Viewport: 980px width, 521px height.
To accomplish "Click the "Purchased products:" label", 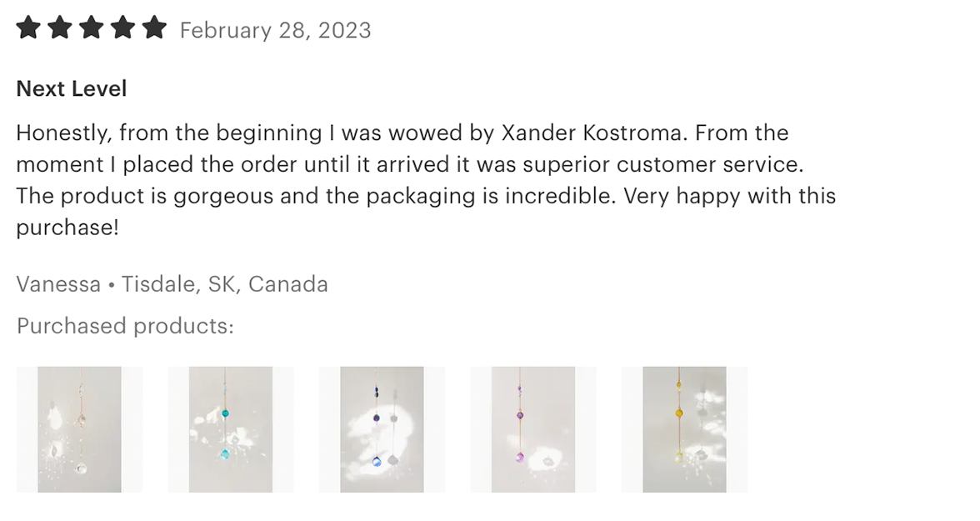I will [125, 326].
